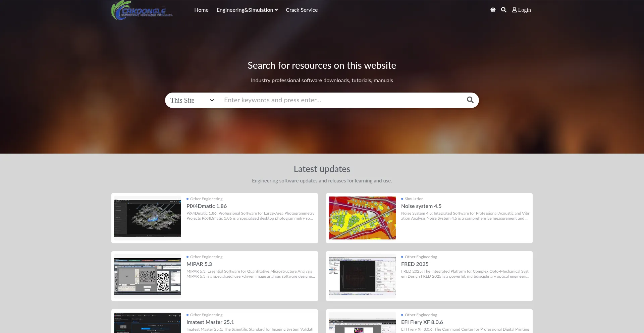Open the PiX4Dmatic 1.86 title link
This screenshot has height=333, width=644.
(x=207, y=206)
